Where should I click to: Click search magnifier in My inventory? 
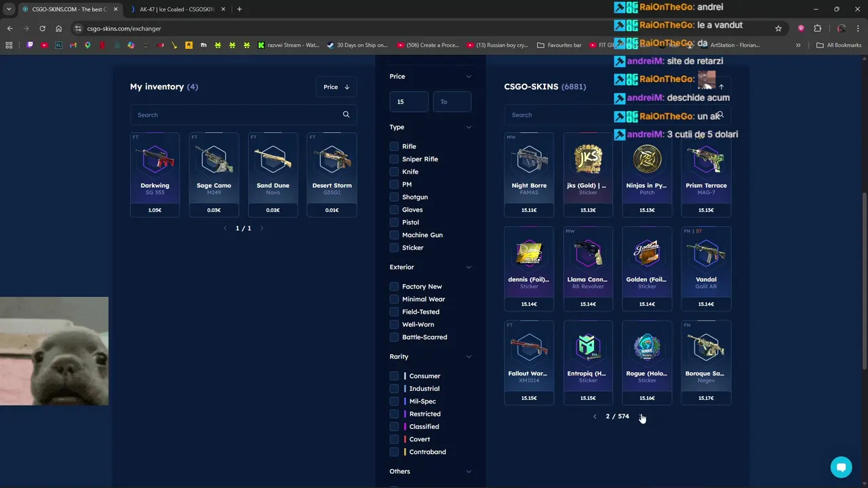[346, 115]
